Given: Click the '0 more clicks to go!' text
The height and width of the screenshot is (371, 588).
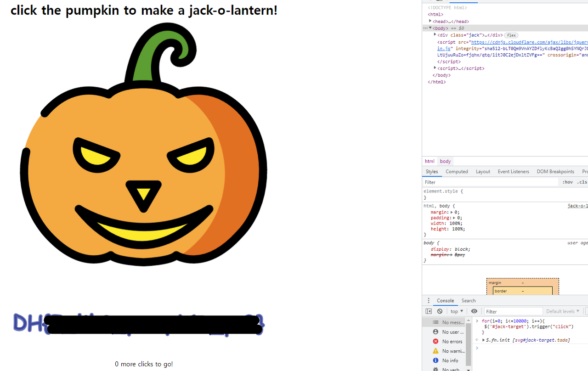Looking at the screenshot, I should pos(144,364).
